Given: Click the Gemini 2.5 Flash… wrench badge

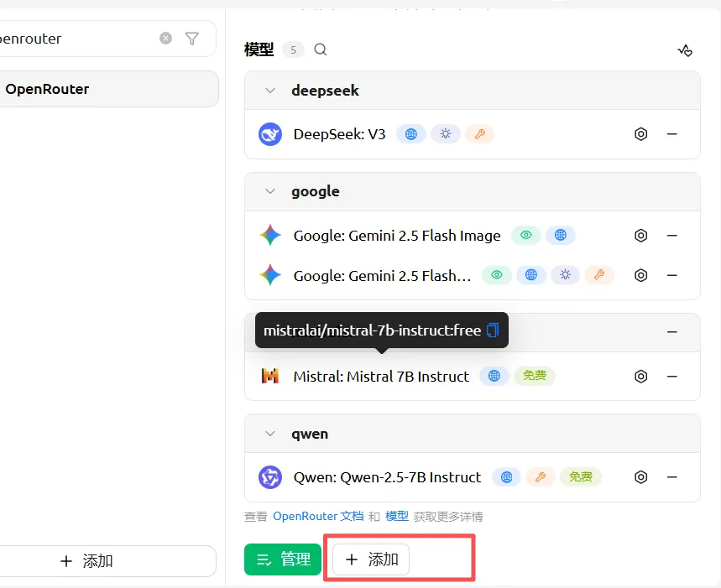Looking at the screenshot, I should tap(599, 274).
